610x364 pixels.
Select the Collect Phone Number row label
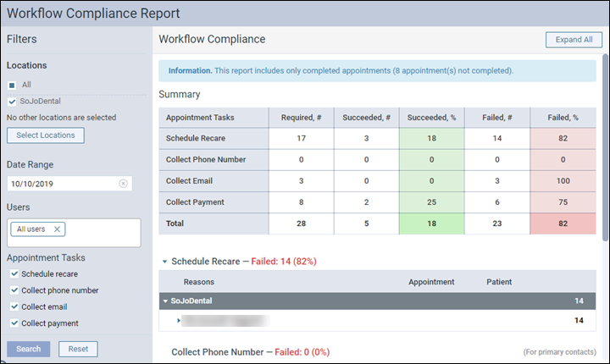(206, 159)
